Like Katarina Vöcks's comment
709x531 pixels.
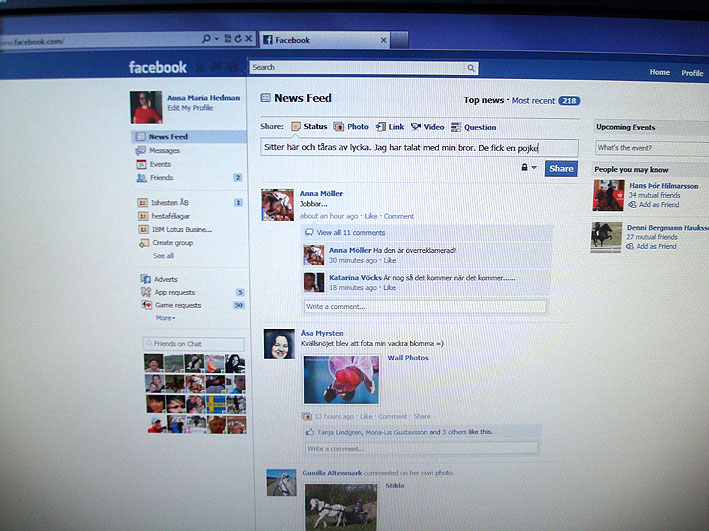[389, 288]
